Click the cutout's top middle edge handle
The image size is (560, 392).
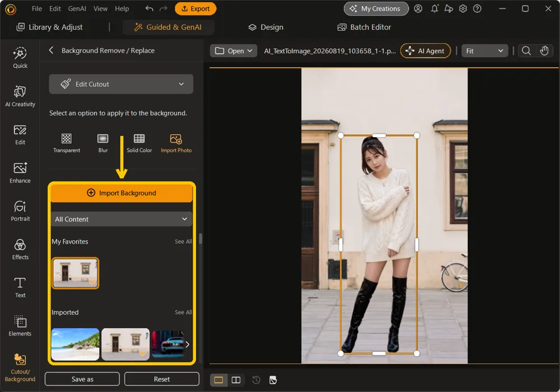(x=379, y=136)
